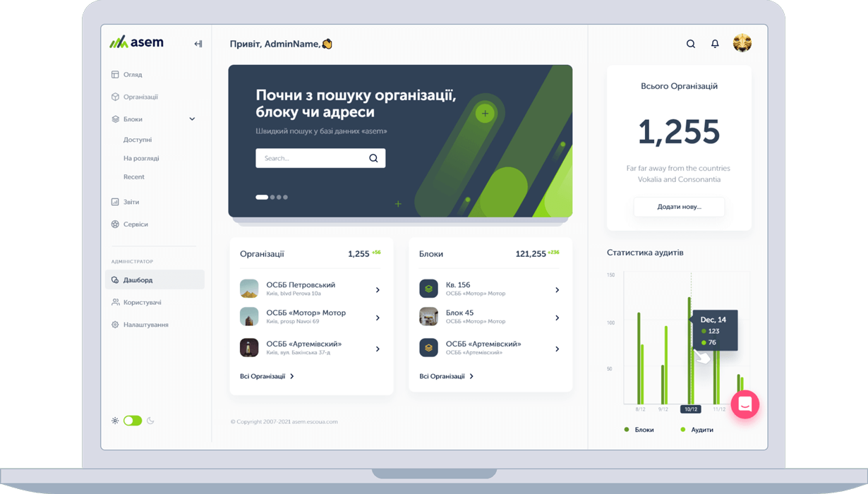Toggle the light/dark theme switch
The image size is (868, 494).
click(x=133, y=421)
